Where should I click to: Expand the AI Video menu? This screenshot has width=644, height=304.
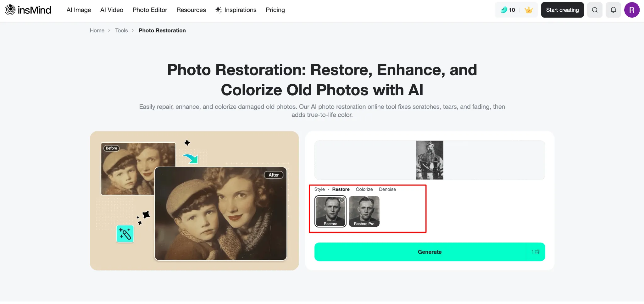[x=112, y=10]
